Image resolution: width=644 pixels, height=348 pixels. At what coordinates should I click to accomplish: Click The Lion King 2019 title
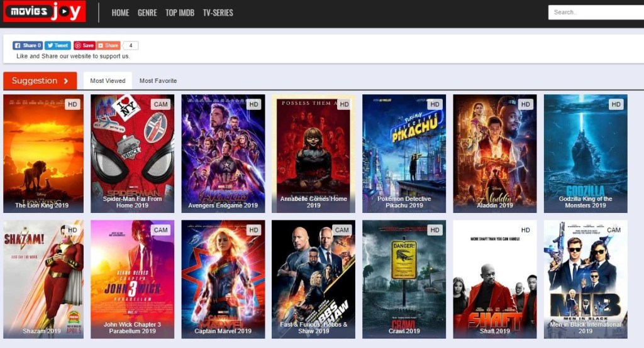click(x=42, y=205)
